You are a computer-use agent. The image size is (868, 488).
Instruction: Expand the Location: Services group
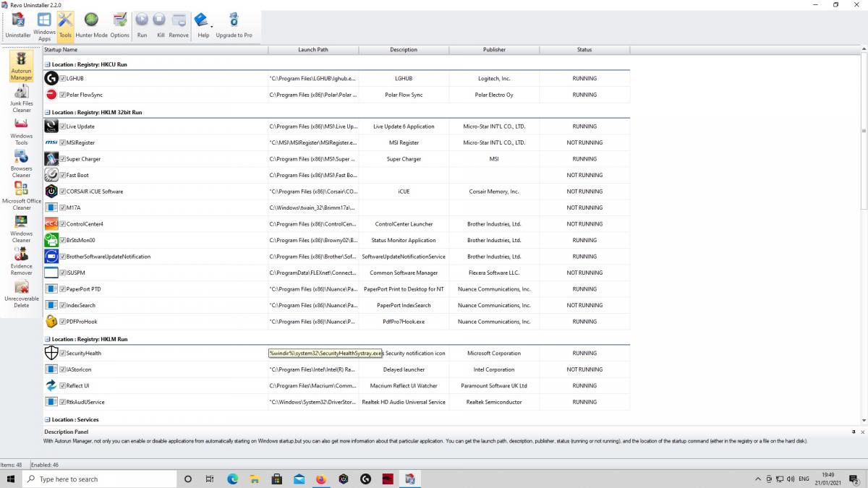coord(48,419)
